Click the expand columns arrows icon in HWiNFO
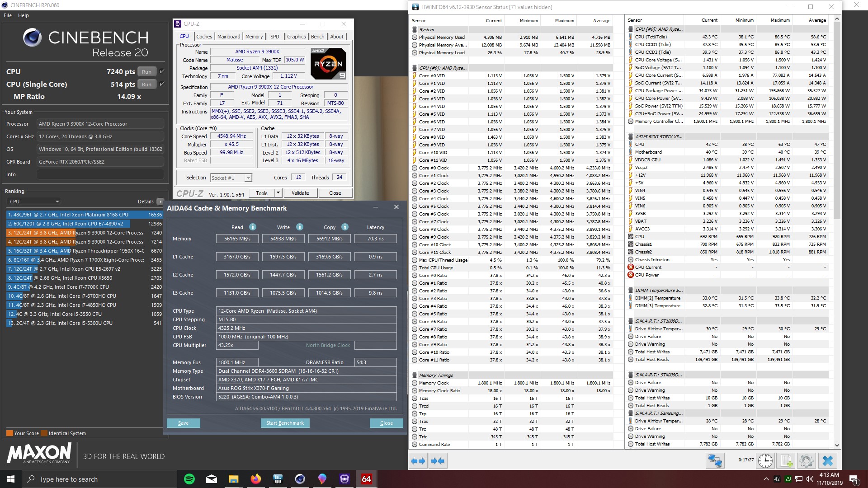This screenshot has height=488, width=868. coord(418,461)
